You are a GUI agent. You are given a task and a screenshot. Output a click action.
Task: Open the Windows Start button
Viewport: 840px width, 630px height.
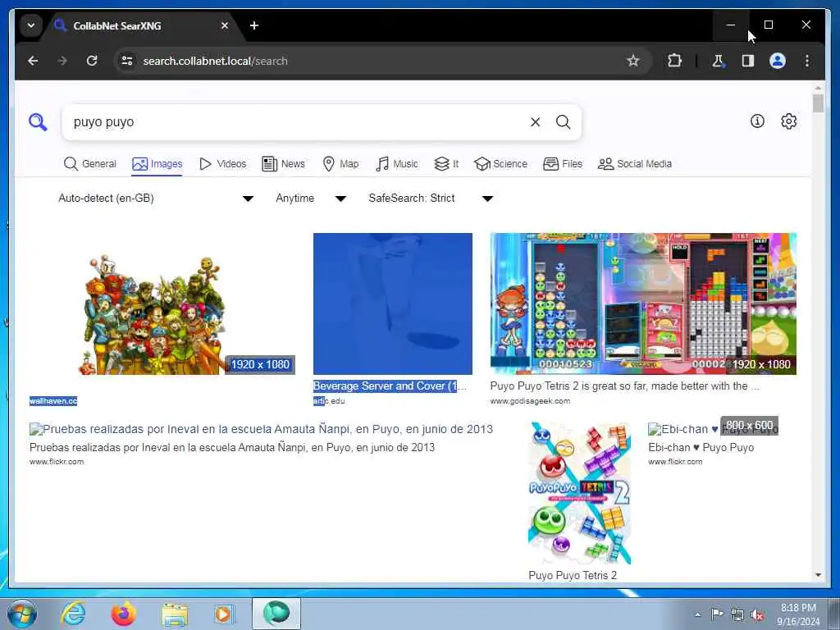point(22,614)
